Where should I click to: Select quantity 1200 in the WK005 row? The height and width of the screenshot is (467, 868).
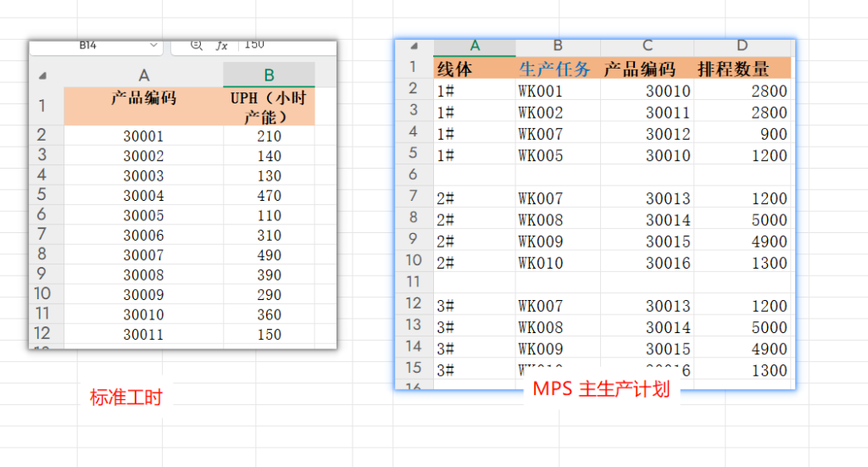click(743, 155)
